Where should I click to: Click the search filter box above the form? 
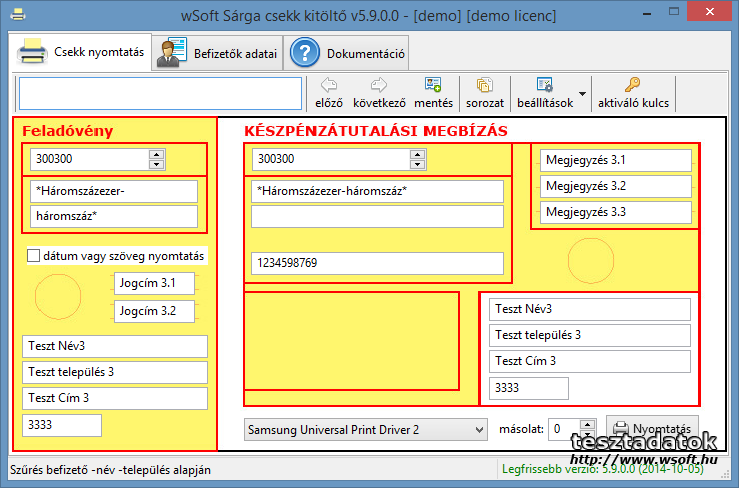tap(160, 94)
